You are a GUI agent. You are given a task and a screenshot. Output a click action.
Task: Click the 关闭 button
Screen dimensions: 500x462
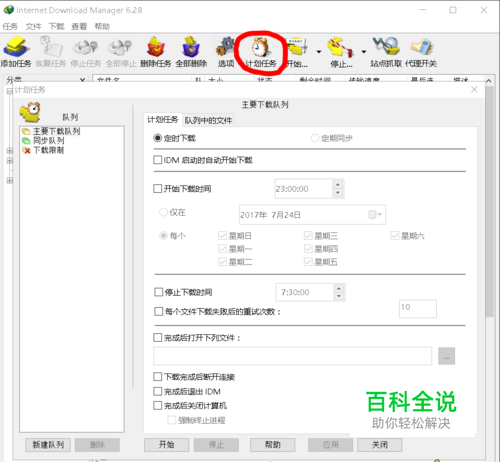pyautogui.click(x=380, y=445)
